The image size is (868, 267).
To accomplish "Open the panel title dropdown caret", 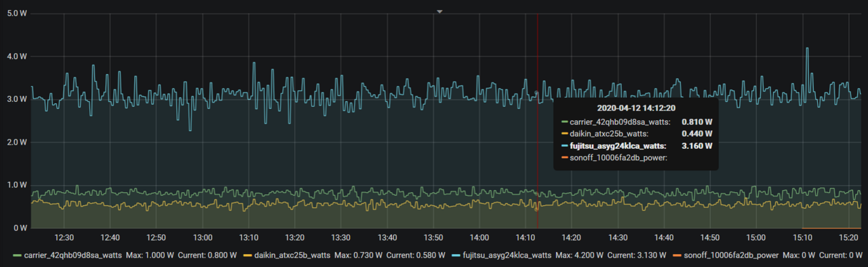I will (439, 12).
